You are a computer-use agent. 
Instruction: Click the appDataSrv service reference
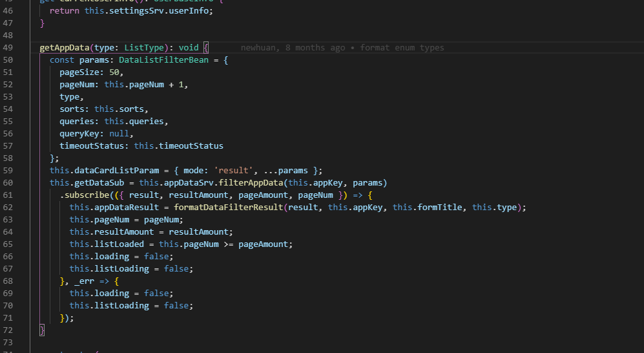[x=189, y=183]
